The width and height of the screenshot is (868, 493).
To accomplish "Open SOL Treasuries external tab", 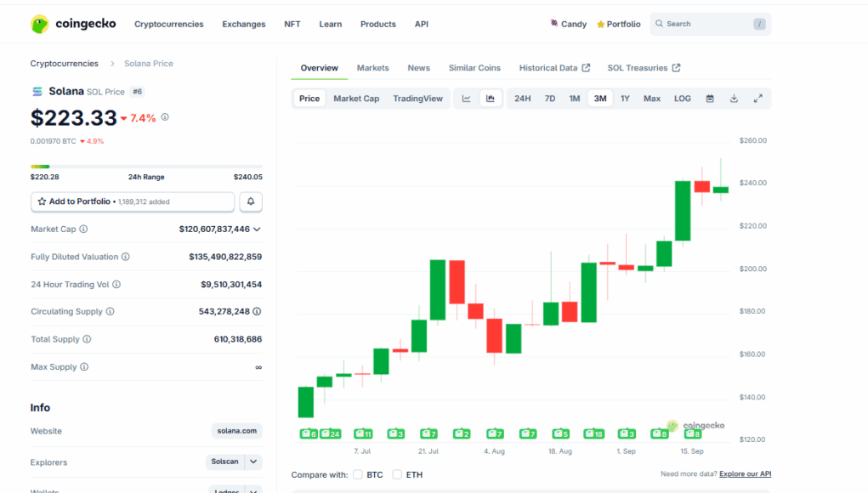I will coord(644,68).
